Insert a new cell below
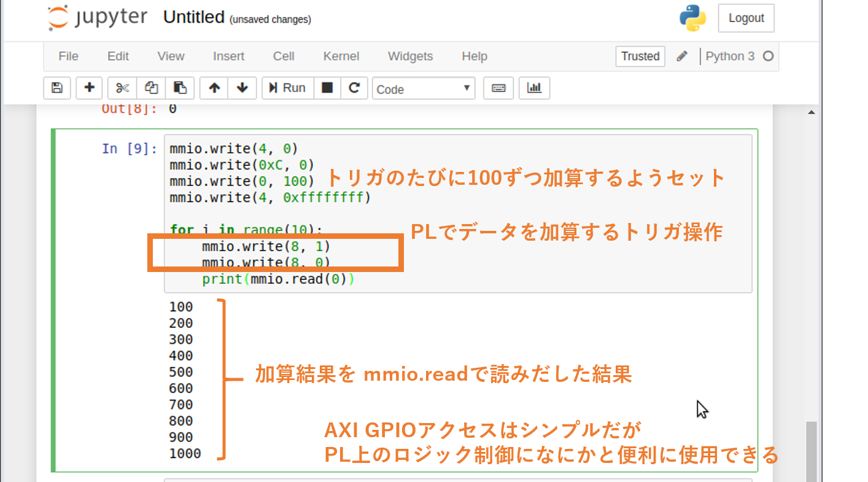868x482 pixels. pos(88,88)
